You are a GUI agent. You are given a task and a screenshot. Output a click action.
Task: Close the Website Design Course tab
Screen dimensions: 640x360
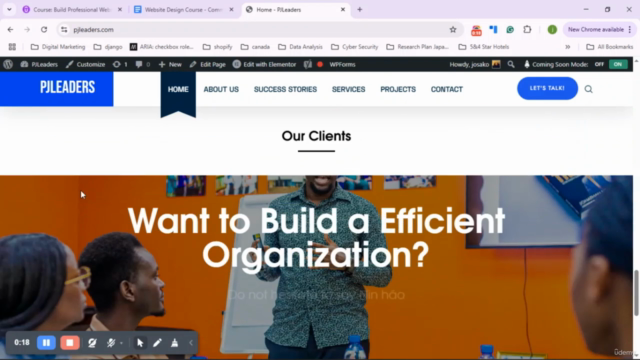(x=231, y=10)
